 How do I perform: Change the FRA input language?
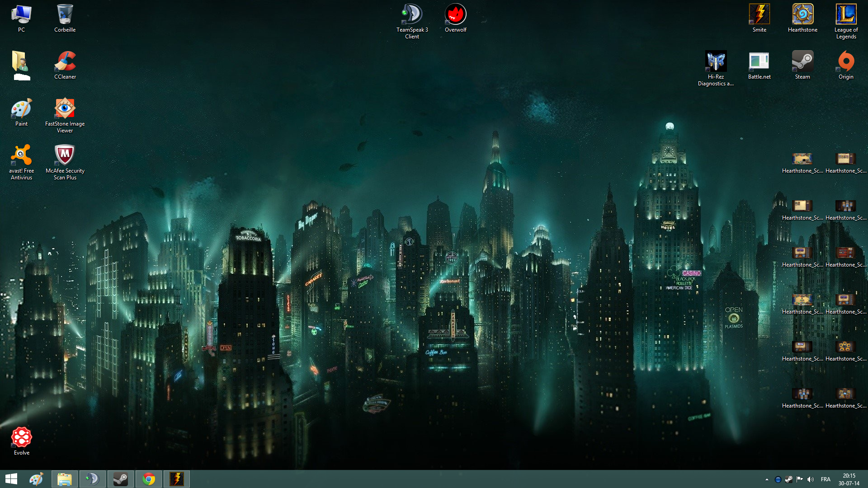pyautogui.click(x=826, y=479)
